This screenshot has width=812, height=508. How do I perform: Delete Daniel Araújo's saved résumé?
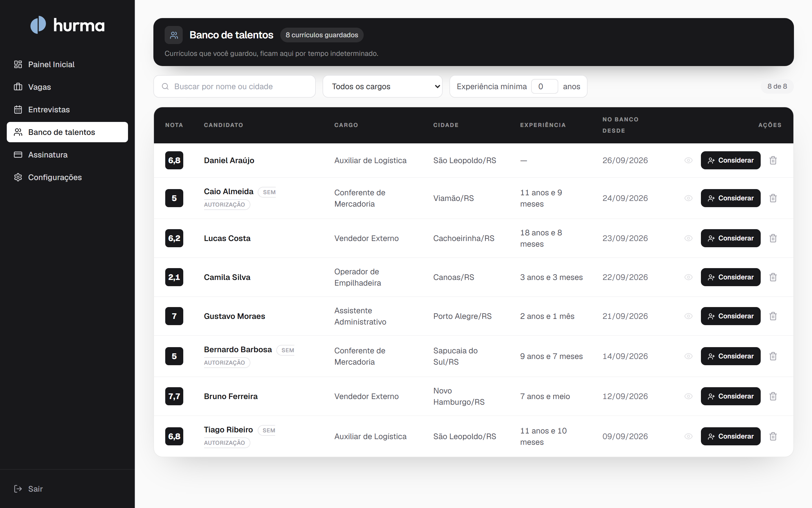coord(773,160)
